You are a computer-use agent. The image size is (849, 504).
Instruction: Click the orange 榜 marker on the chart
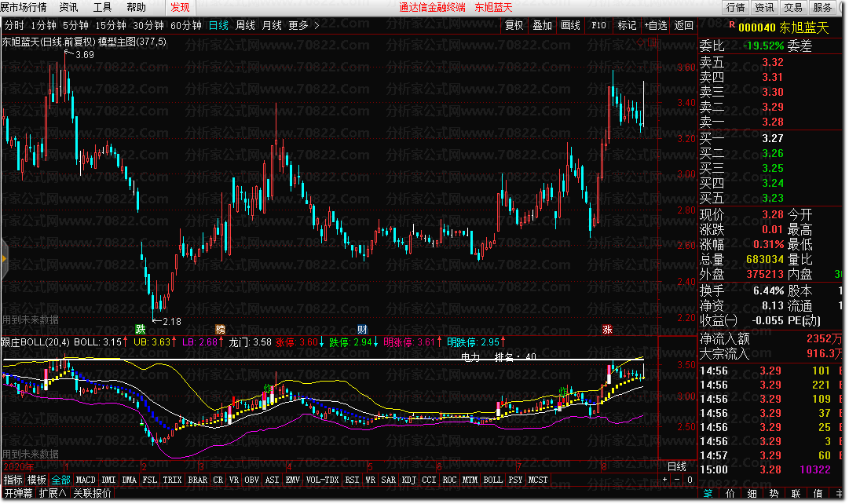[221, 329]
